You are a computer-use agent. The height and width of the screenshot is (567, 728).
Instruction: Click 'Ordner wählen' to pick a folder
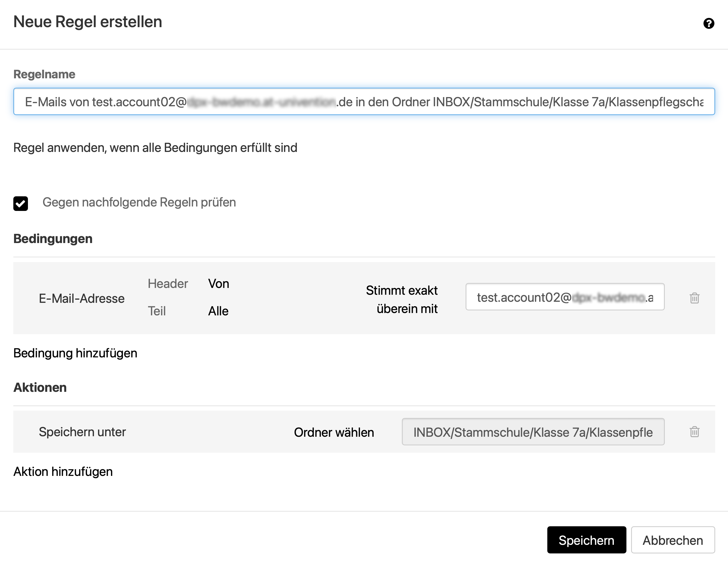pos(334,432)
